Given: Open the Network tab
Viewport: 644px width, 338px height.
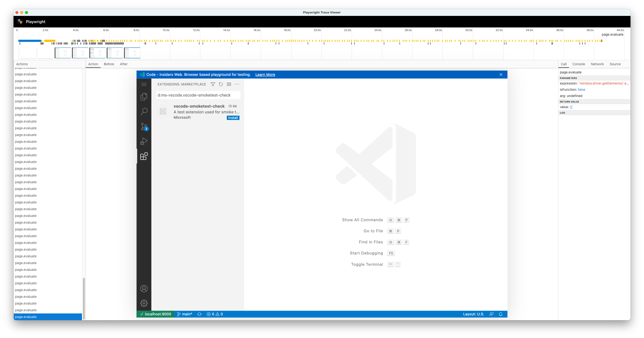Looking at the screenshot, I should pyautogui.click(x=597, y=64).
